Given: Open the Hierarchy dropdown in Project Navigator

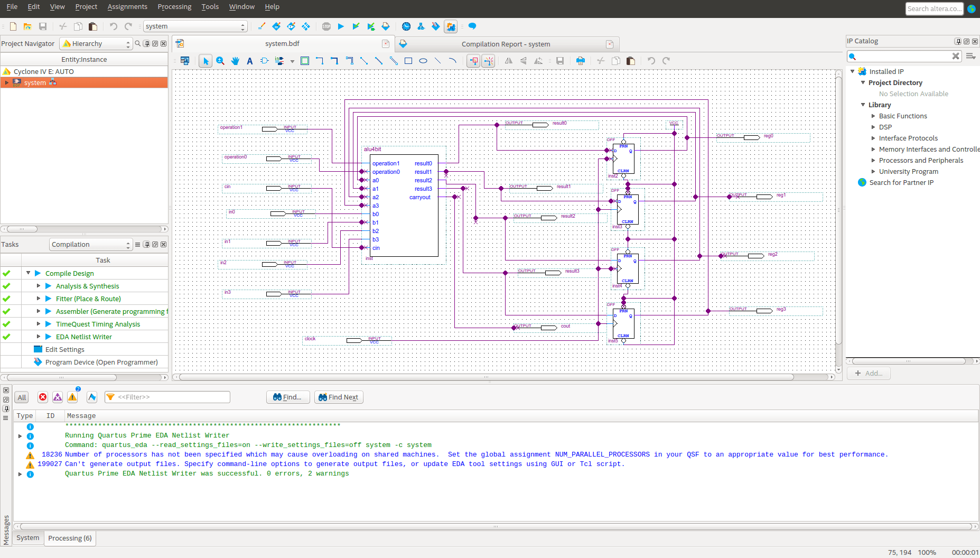Looking at the screenshot, I should pyautogui.click(x=96, y=44).
